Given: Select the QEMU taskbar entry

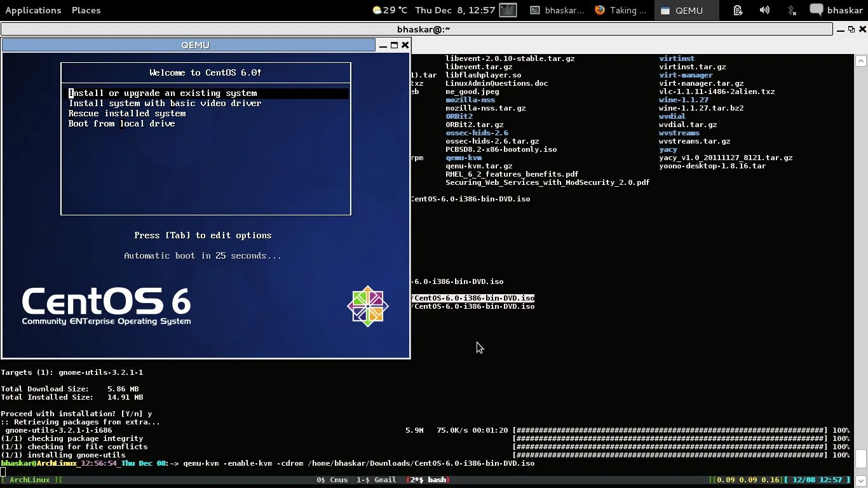Looking at the screenshot, I should 688,10.
